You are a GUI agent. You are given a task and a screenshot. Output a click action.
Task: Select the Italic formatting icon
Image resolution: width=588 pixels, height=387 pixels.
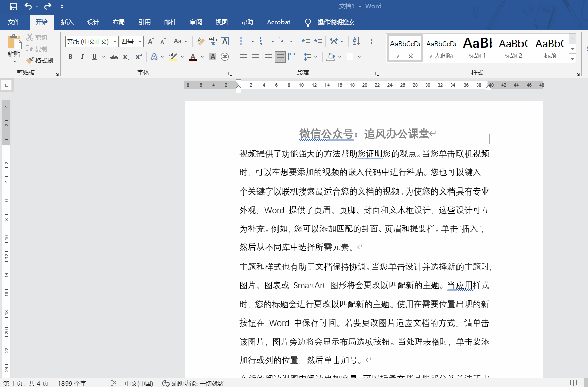82,57
